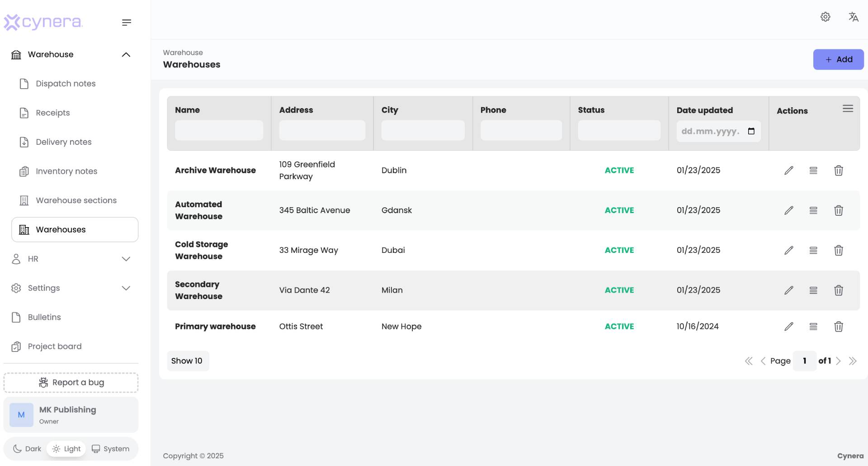Switch theme to Dark
Screen dimensions: 868x466
pyautogui.click(x=27, y=449)
